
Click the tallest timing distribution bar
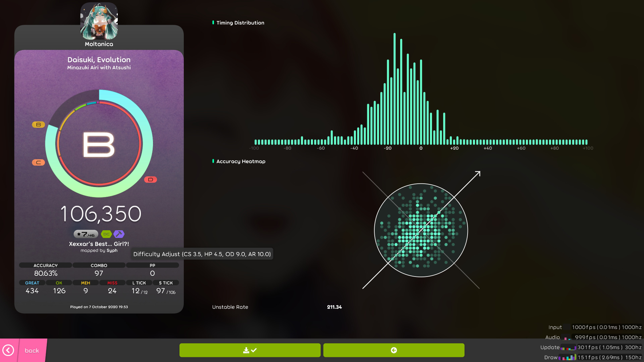pos(394,89)
